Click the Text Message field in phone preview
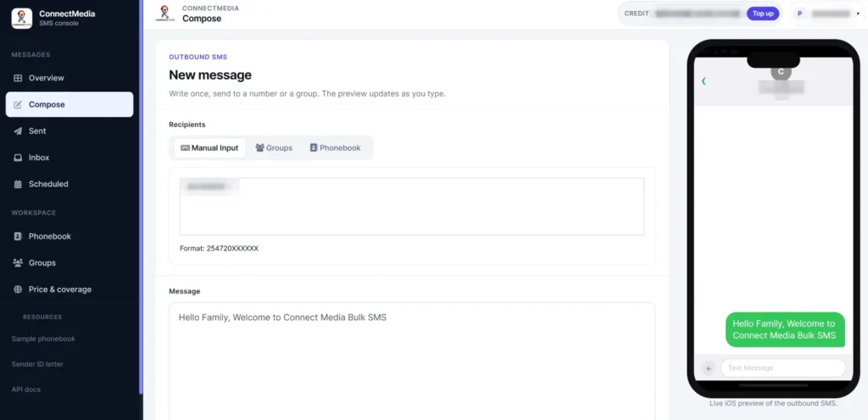 [782, 368]
